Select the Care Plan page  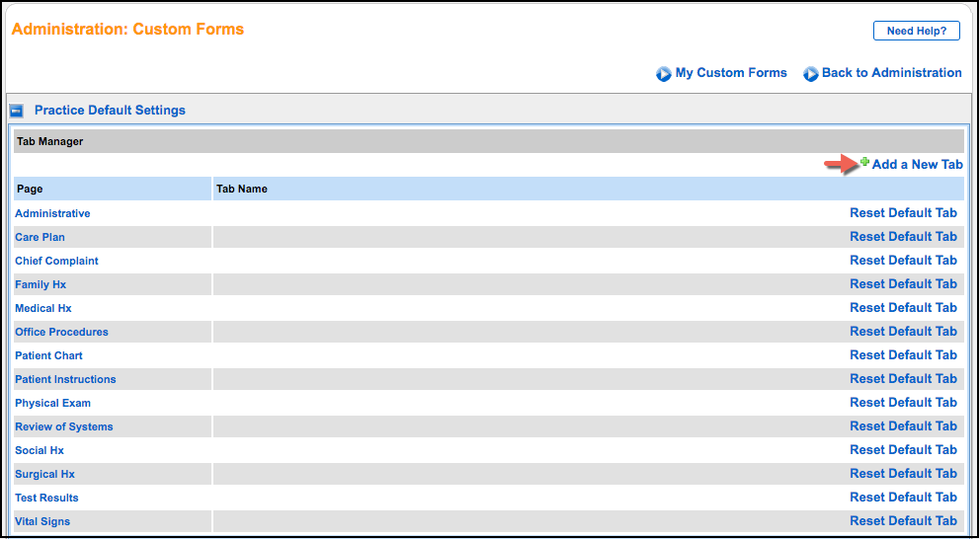tap(40, 237)
